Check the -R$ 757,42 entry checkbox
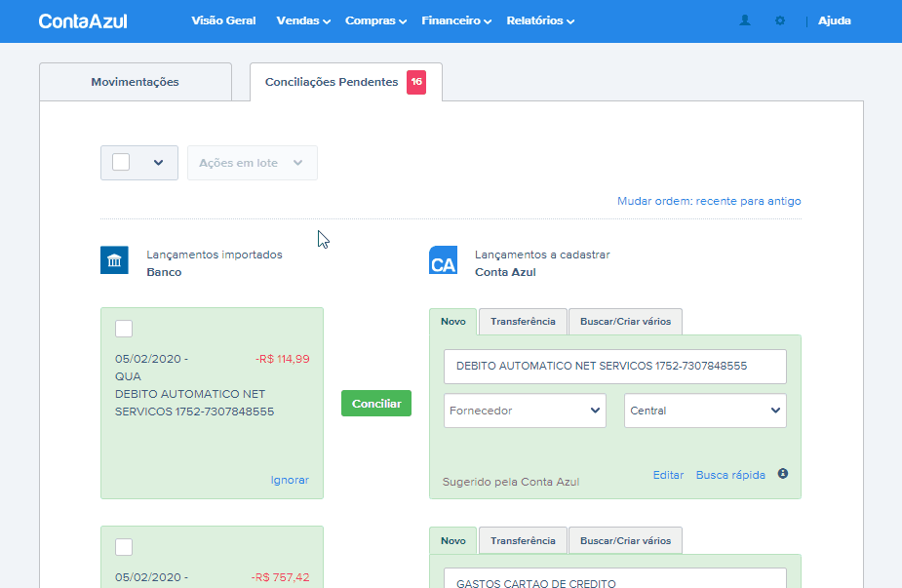This screenshot has width=902, height=588. [124, 547]
